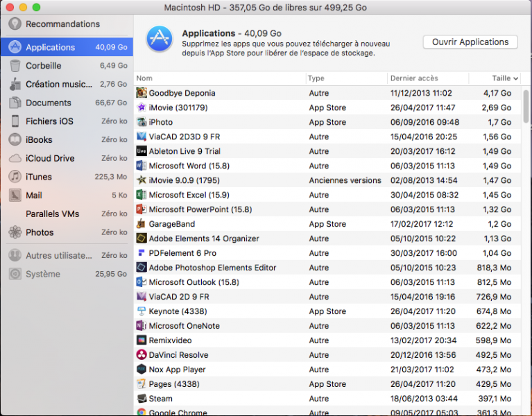Click the "1,2 Go" size of GarageBand

(x=499, y=224)
